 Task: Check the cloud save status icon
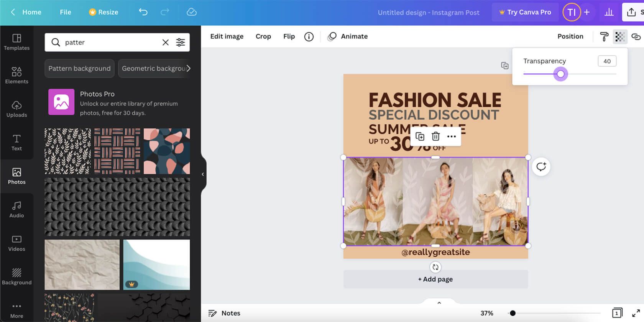pos(192,12)
